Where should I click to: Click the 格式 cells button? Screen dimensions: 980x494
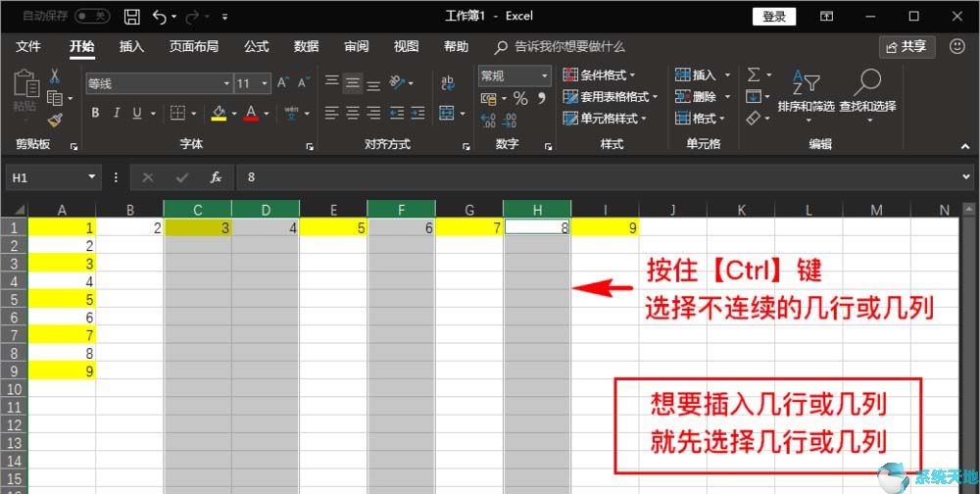tap(700, 119)
